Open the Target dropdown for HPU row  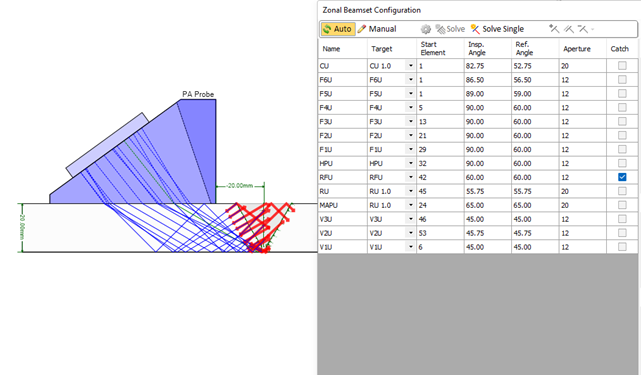[x=410, y=163]
